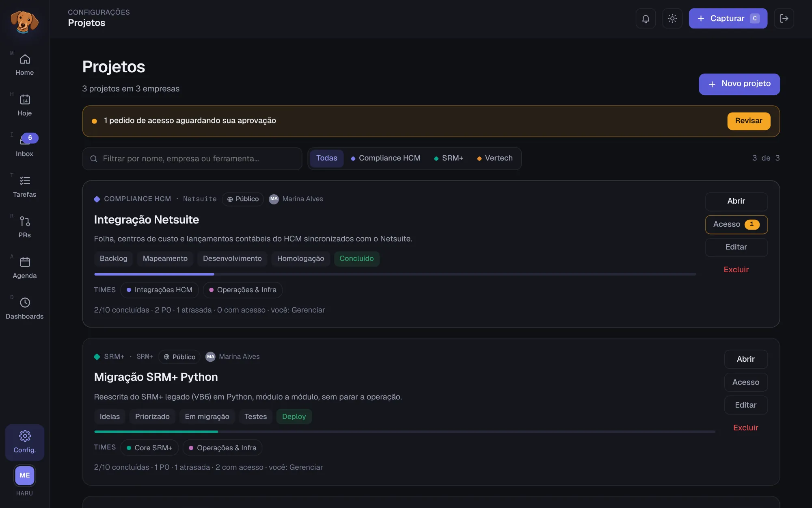Open Tarefas task list
The image size is (812, 508).
pos(25,187)
